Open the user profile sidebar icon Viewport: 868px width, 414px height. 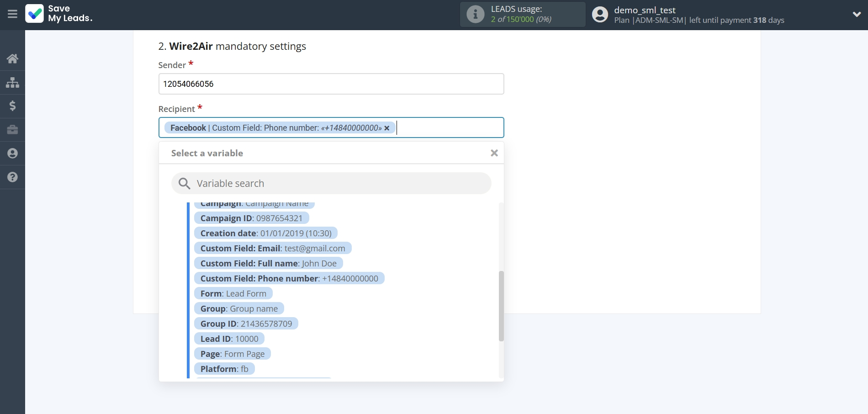pos(12,154)
